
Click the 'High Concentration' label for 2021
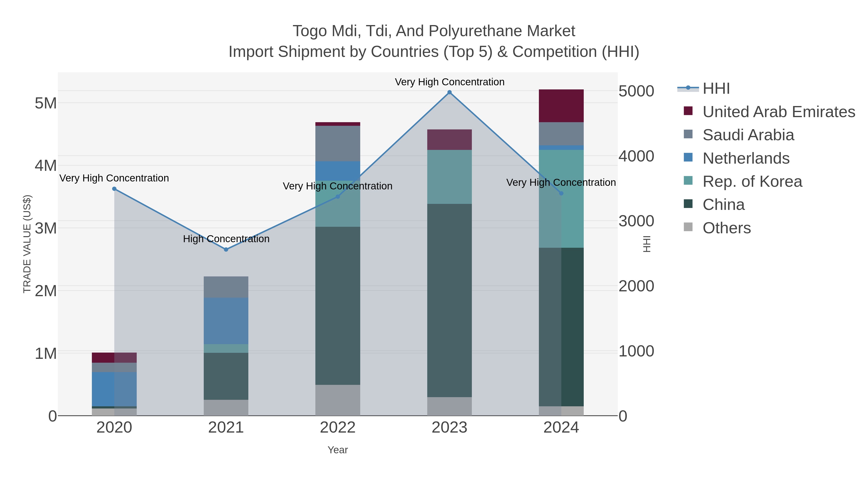[x=226, y=239]
